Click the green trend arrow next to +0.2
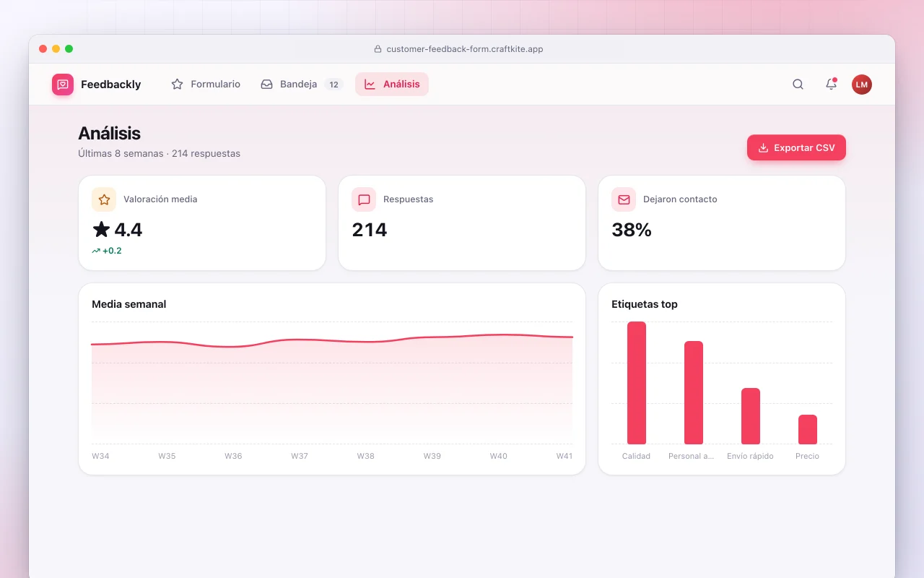Image resolution: width=924 pixels, height=578 pixels. tap(96, 251)
